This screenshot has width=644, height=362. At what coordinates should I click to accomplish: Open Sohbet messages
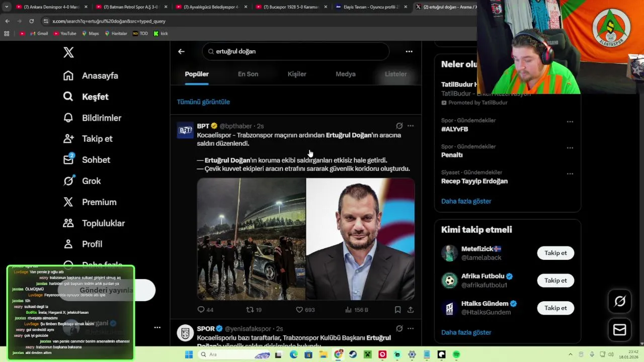coord(87,160)
